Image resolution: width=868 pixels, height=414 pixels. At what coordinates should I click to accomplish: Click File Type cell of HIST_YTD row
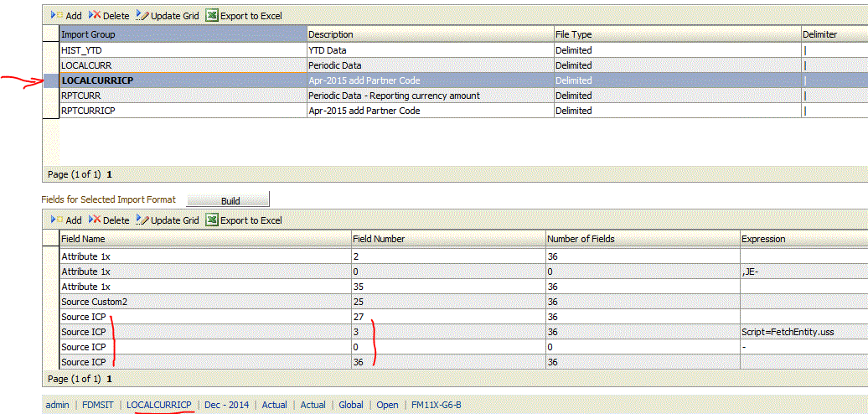pos(678,50)
